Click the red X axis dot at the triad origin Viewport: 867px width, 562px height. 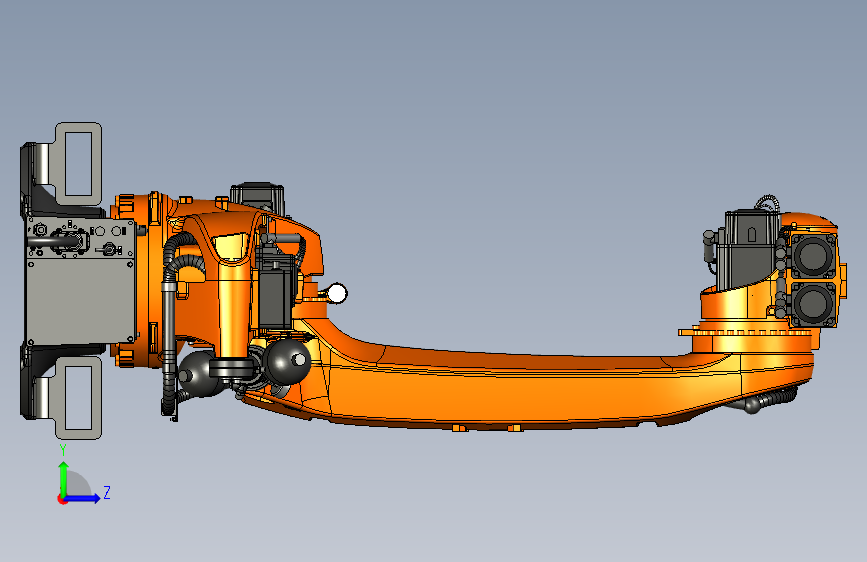(62, 499)
